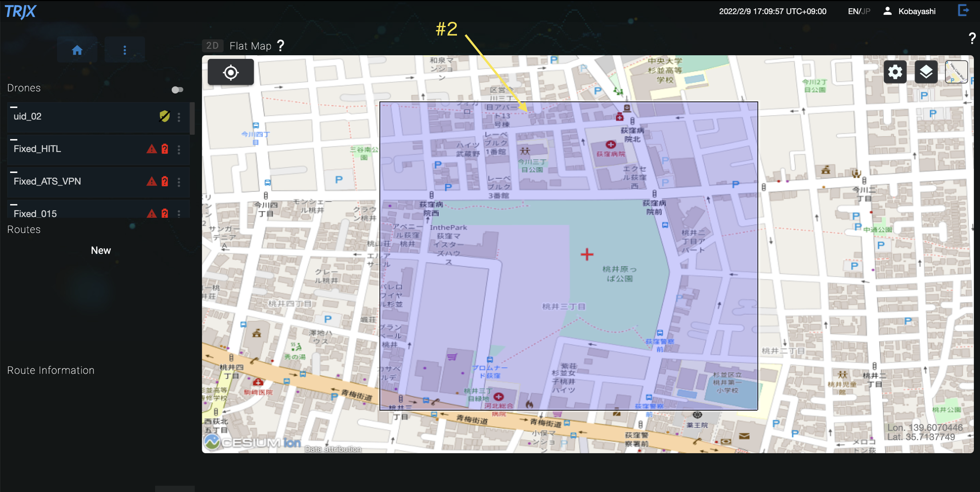Open page help question mark at right
Viewport: 980px width, 492px height.
click(x=972, y=38)
